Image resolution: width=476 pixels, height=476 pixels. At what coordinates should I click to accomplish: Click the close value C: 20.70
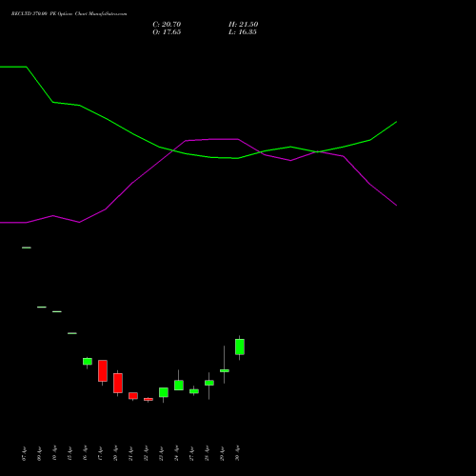click(167, 25)
